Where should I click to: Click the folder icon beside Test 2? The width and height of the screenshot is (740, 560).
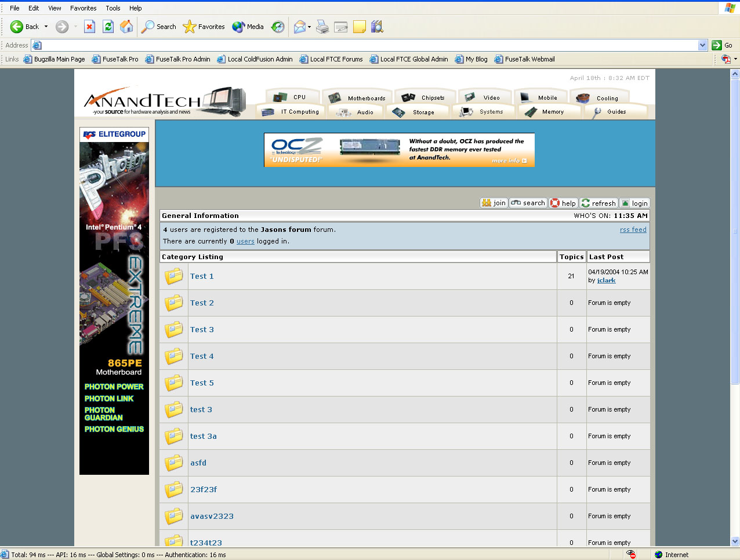click(174, 303)
